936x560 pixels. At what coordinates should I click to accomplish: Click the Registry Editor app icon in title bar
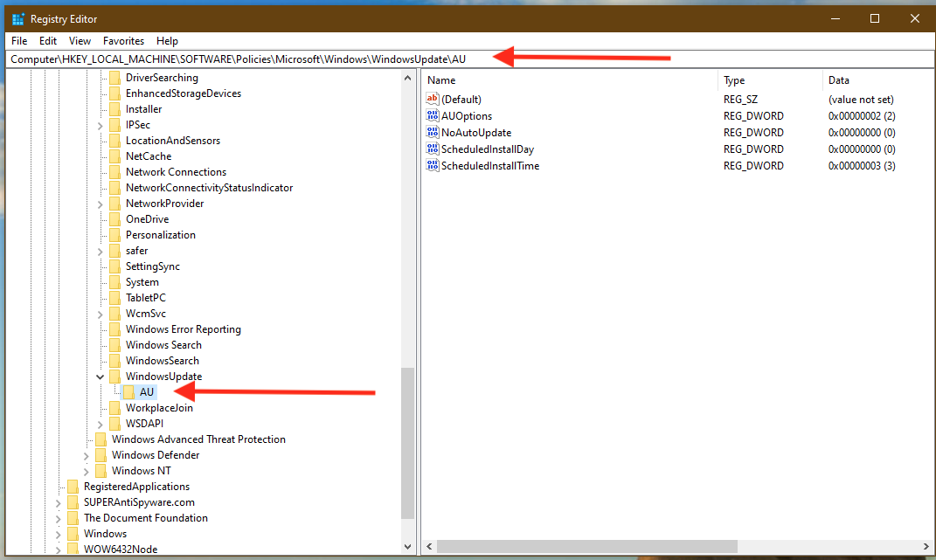[x=17, y=18]
